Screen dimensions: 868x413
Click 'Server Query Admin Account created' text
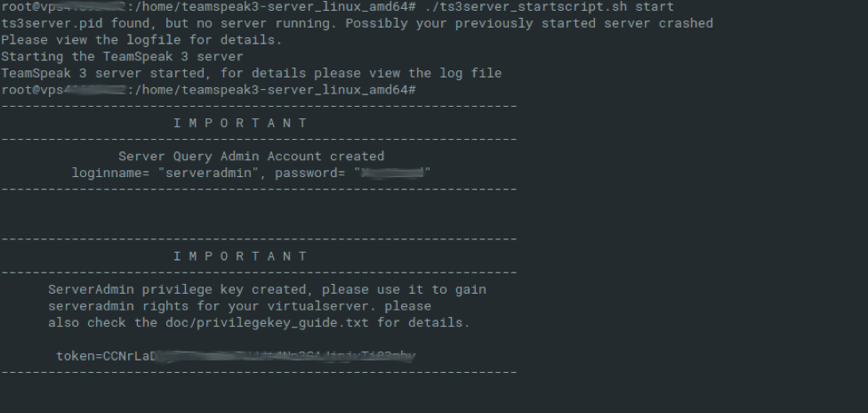251,156
